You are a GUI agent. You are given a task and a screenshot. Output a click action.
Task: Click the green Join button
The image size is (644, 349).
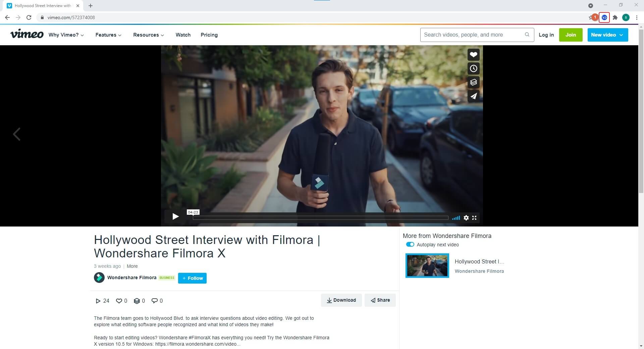(571, 35)
